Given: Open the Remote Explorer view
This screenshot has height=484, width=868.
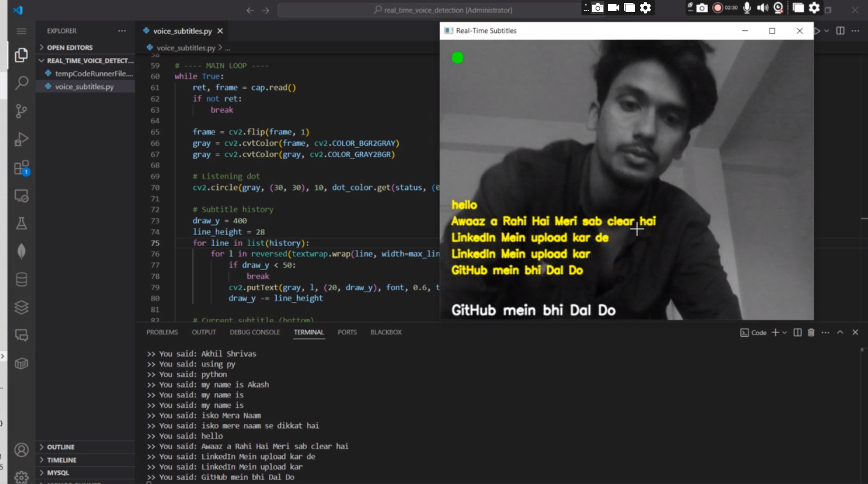Looking at the screenshot, I should (21, 195).
